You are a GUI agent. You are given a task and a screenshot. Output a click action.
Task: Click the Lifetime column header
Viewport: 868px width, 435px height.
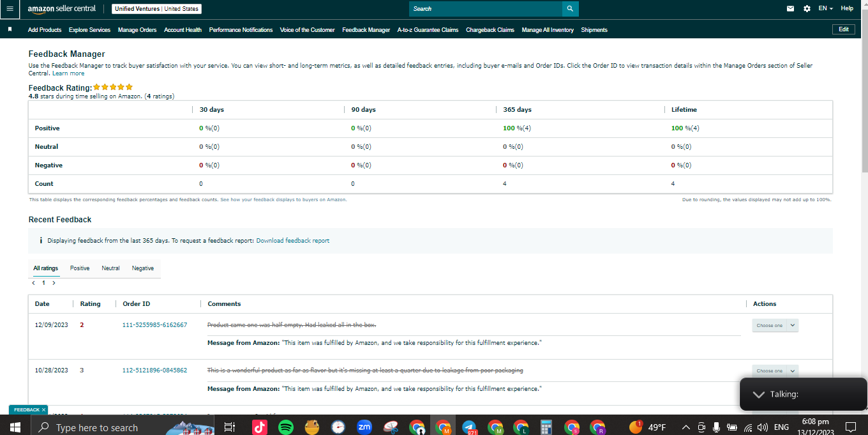point(684,110)
